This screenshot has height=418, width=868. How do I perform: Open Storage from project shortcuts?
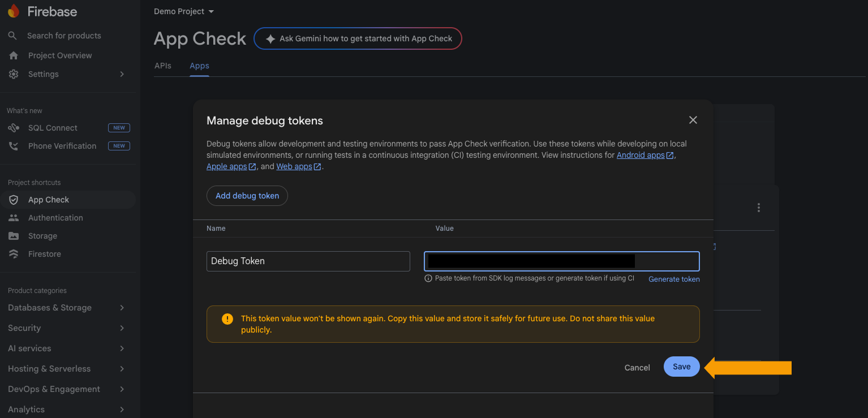point(42,236)
